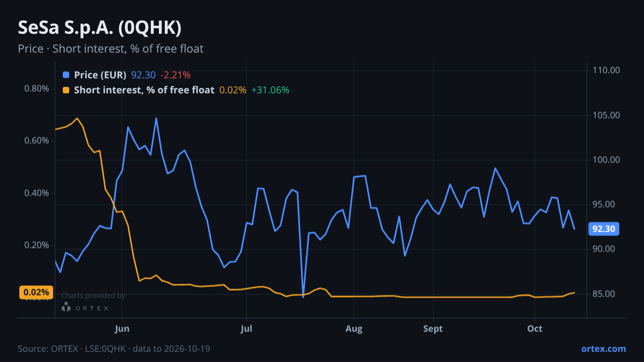
Task: Click the Jul x-axis label
Action: point(246,329)
